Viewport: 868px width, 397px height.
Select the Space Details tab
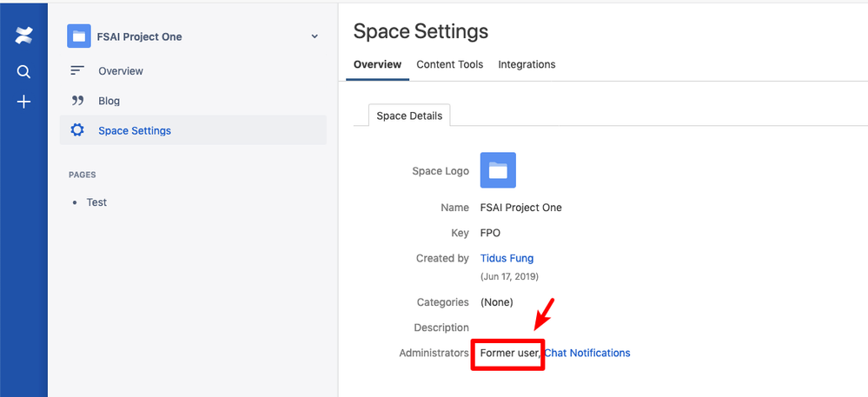click(x=409, y=116)
